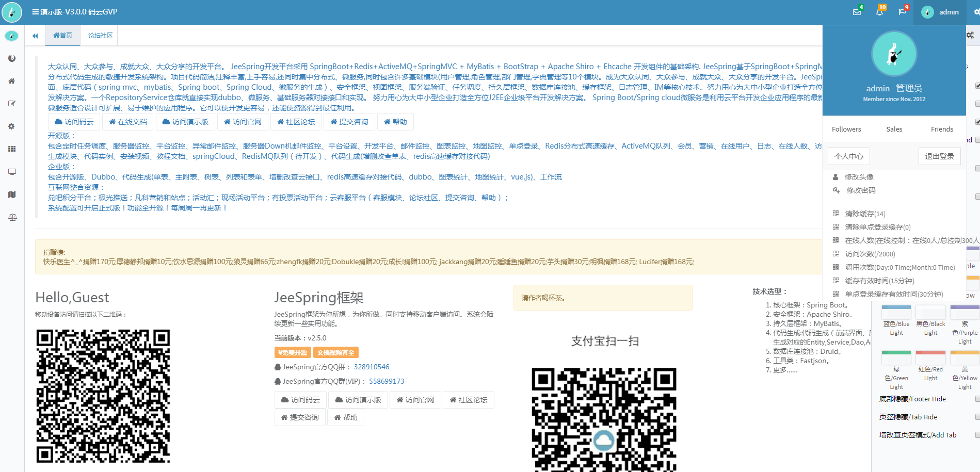Open the balance scale sidebar icon

tap(12, 217)
